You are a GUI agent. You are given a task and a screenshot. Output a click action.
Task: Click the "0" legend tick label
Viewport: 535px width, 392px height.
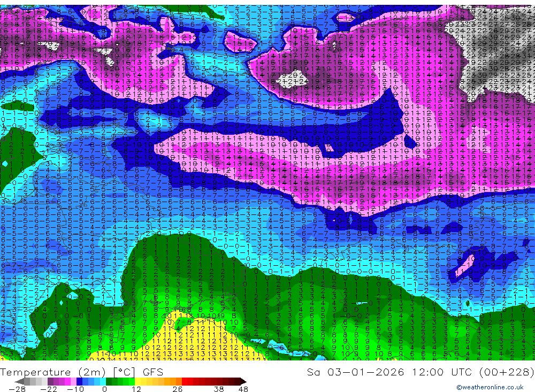[105, 389]
